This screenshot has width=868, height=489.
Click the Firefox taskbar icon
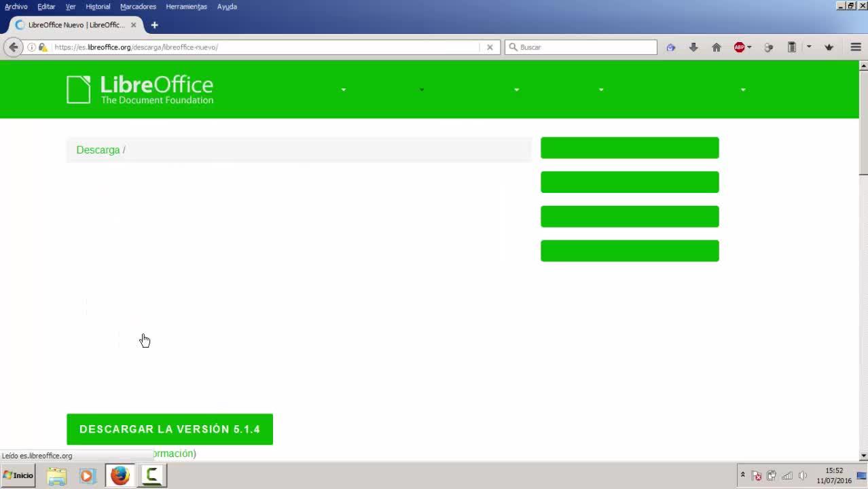120,476
